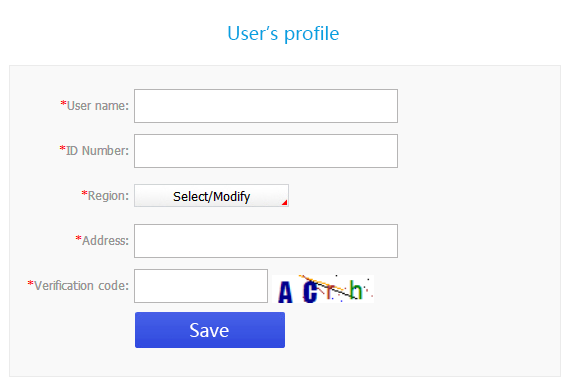Click the required asterisk before Region
Screen dimensions: 567x386
click(84, 194)
